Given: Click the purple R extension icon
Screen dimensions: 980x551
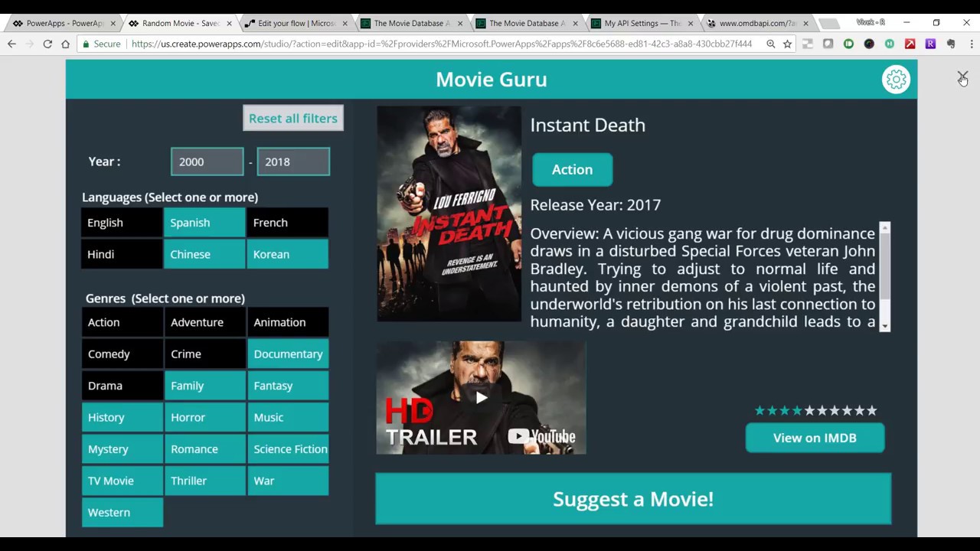Looking at the screenshot, I should point(930,44).
